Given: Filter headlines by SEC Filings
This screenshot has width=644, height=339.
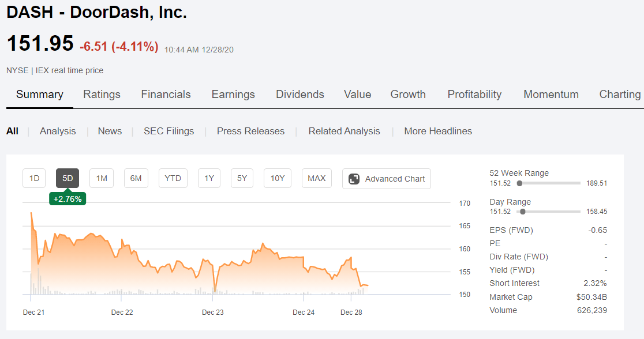Looking at the screenshot, I should pyautogui.click(x=169, y=131).
